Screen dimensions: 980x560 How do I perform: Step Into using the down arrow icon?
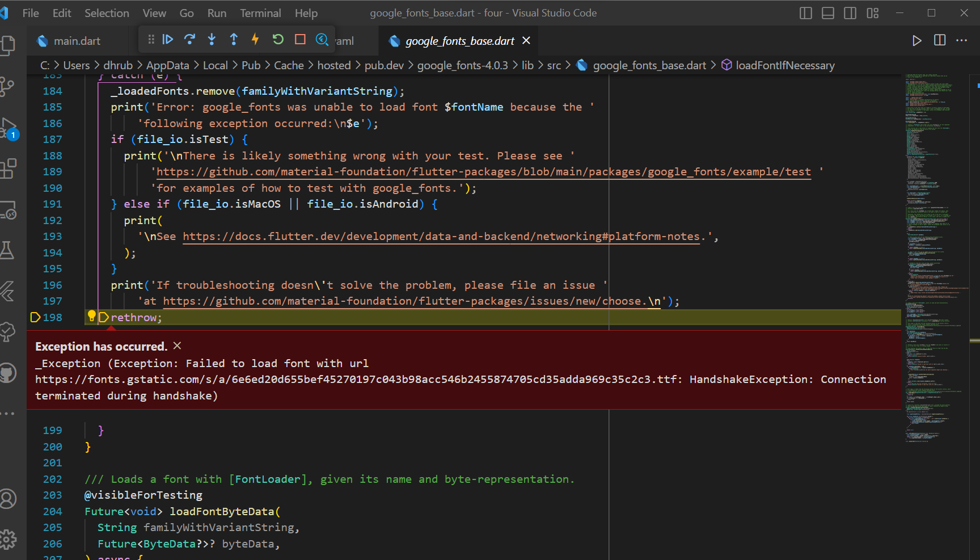tap(212, 39)
